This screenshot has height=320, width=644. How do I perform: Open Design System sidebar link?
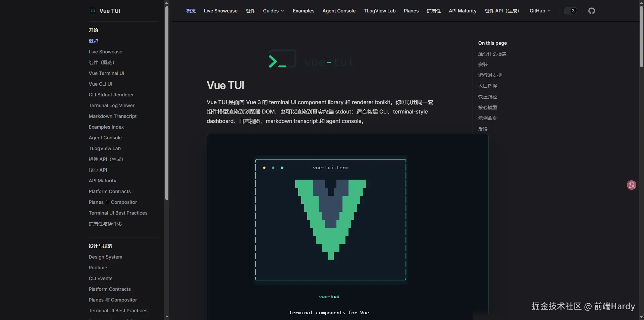105,257
